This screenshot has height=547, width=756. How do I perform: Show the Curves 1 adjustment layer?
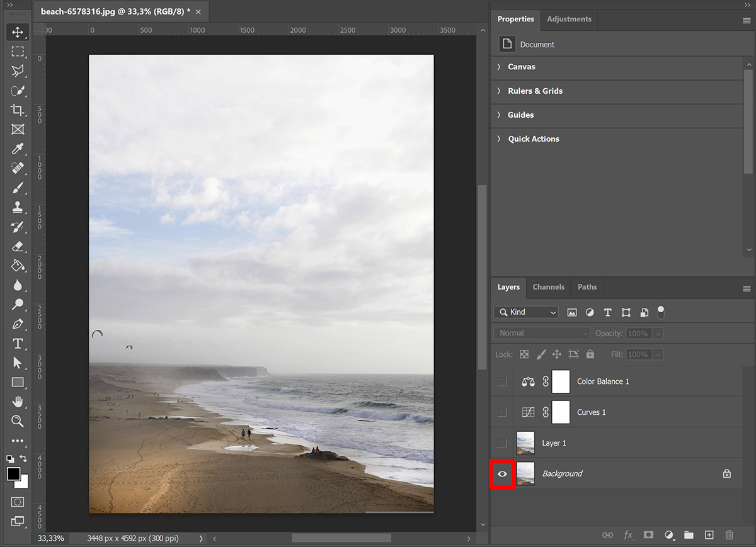coord(501,412)
